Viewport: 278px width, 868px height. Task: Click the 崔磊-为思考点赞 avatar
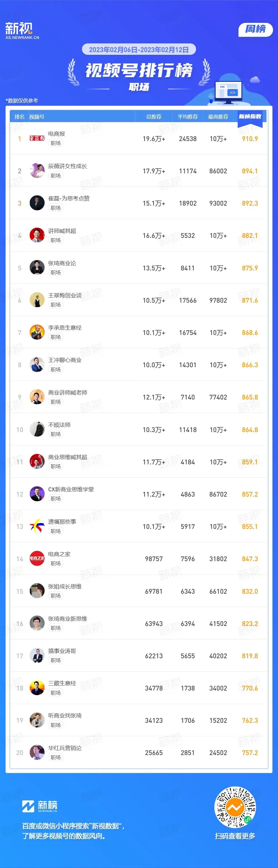click(37, 203)
